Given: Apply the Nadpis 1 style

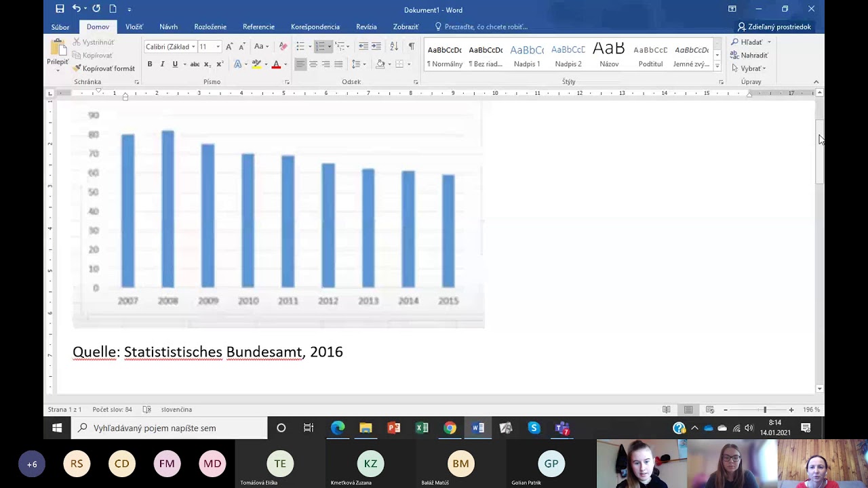Looking at the screenshot, I should (x=527, y=55).
